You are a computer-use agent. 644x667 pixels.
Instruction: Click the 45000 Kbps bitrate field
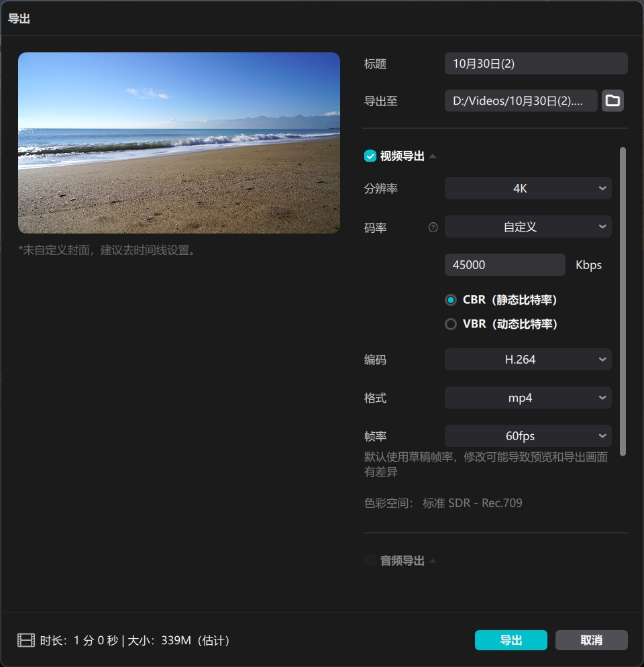(x=504, y=265)
